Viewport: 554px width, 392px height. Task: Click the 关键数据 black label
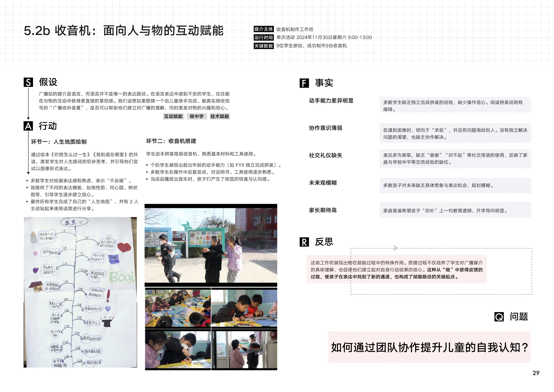pyautogui.click(x=263, y=46)
